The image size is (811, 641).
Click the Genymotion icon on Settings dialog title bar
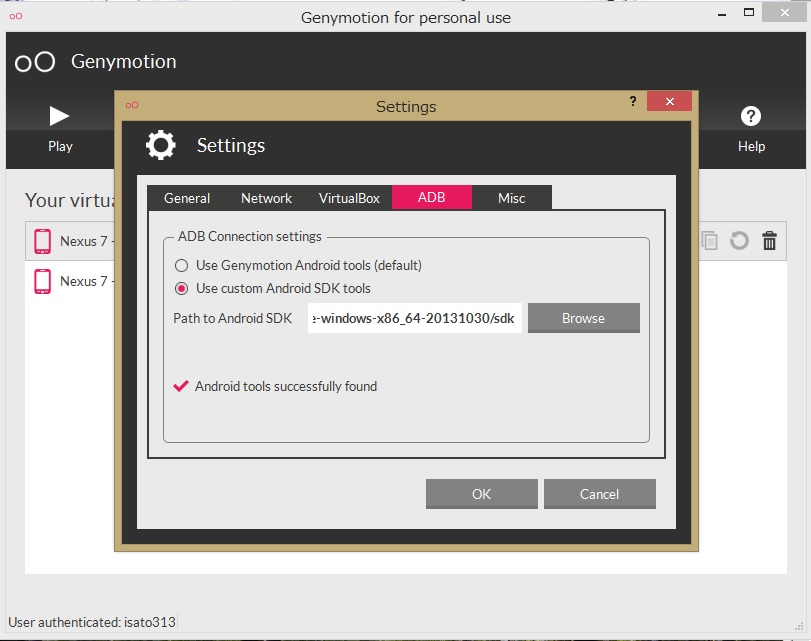click(132, 105)
